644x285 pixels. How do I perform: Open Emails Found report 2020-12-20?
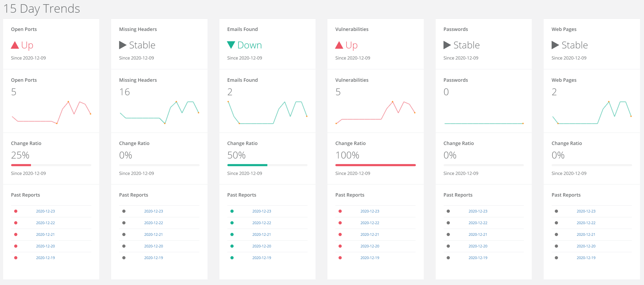[x=262, y=246]
